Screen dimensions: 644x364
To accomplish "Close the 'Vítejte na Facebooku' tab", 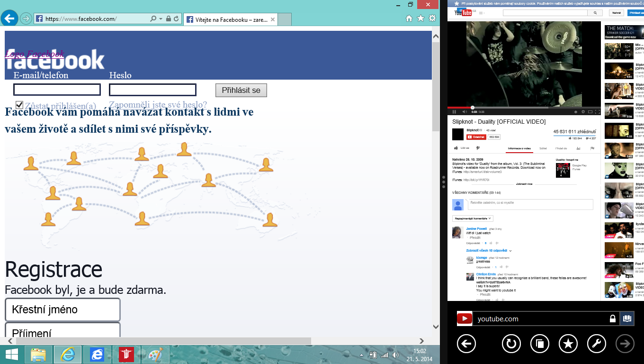I will click(x=273, y=20).
